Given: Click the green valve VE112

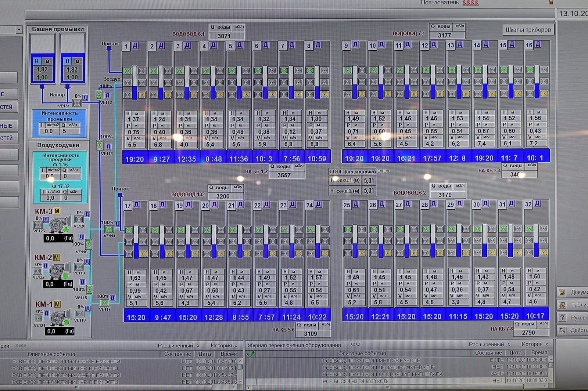Looking at the screenshot, I should [99, 95].
